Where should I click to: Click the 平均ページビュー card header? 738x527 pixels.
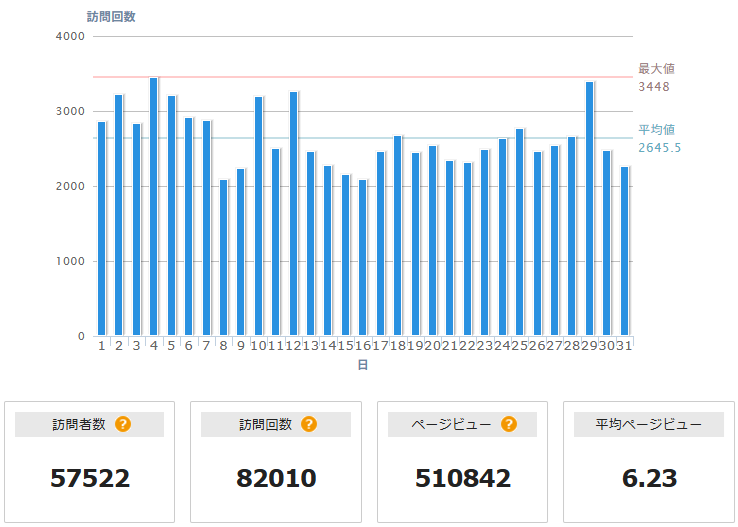[648, 425]
